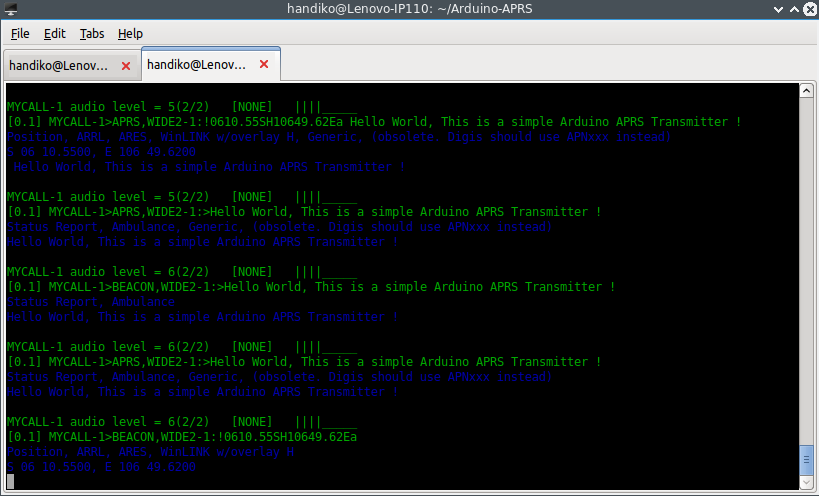Open the Edit menu
This screenshot has height=496, width=819.
(x=54, y=34)
